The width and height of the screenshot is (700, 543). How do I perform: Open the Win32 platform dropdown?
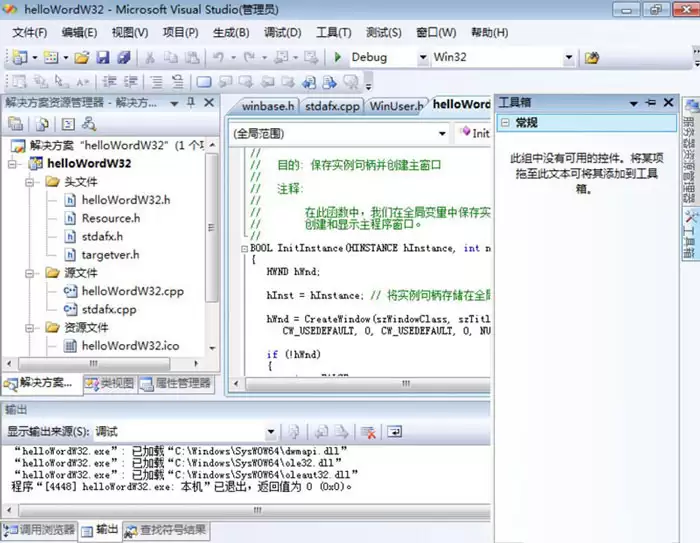[x=569, y=58]
